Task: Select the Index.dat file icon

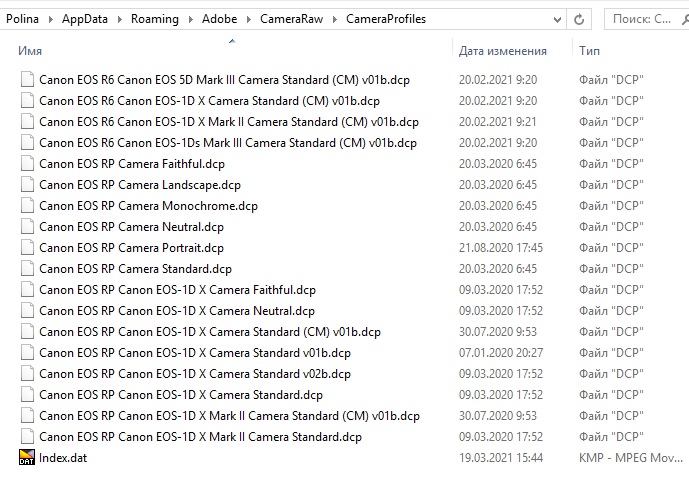Action: pyautogui.click(x=27, y=457)
